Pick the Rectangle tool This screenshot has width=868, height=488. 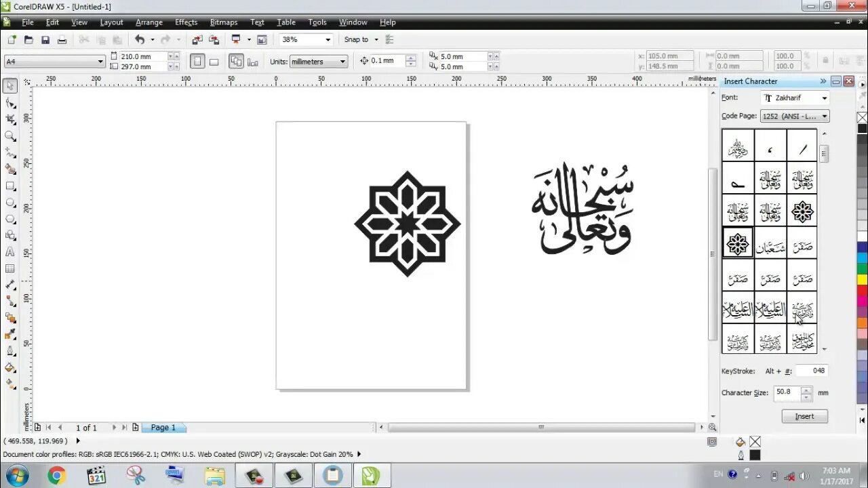coord(10,186)
